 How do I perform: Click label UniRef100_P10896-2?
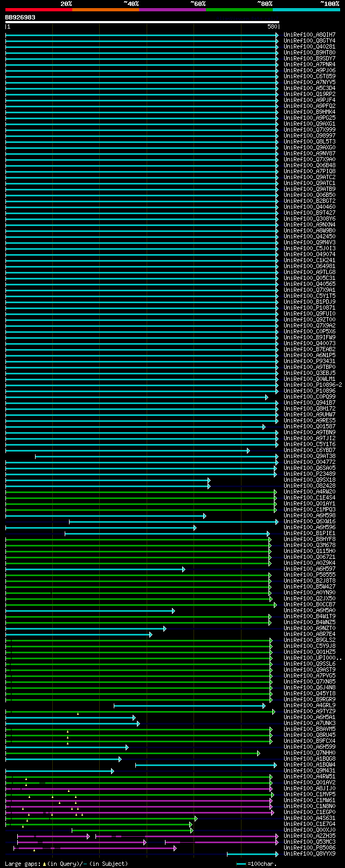click(313, 385)
